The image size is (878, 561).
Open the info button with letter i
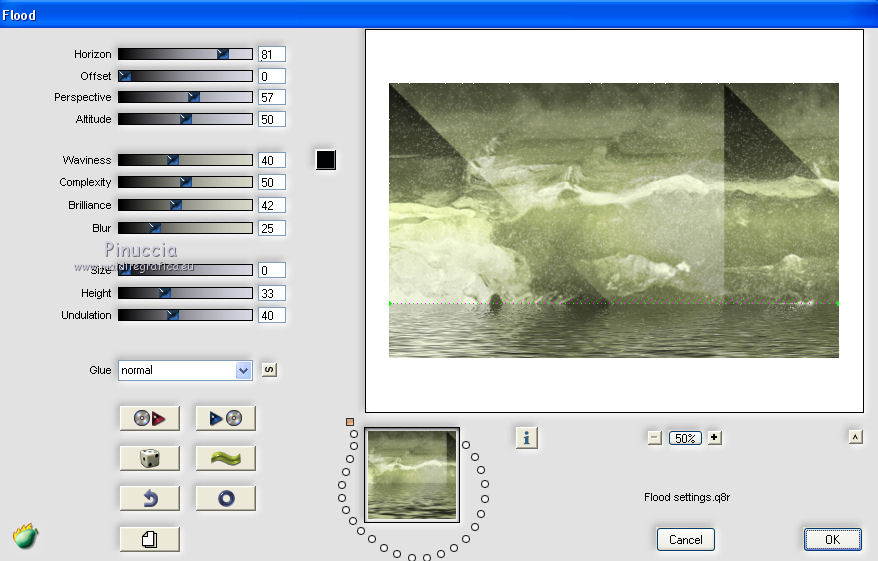[x=526, y=437]
